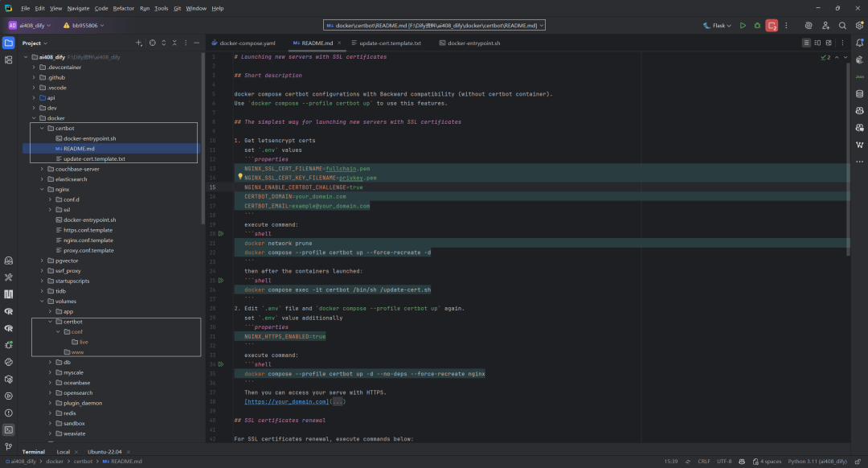This screenshot has height=468, width=868.
Task: Close the Local terminal tab
Action: tap(76, 452)
